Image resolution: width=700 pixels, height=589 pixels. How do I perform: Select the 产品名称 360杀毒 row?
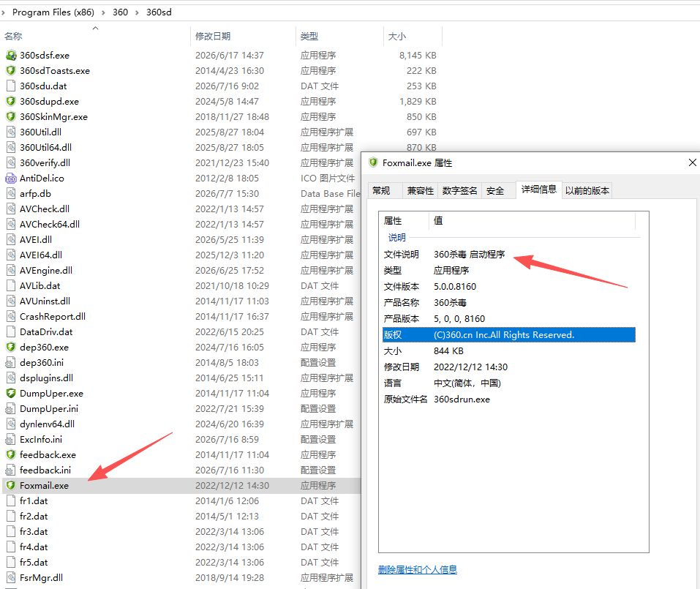click(508, 303)
